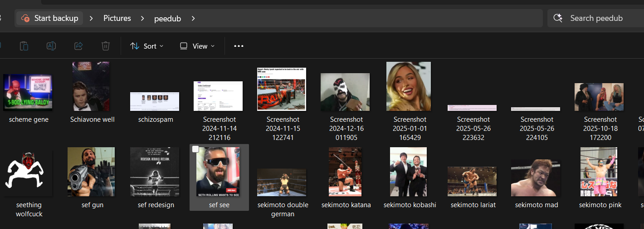The width and height of the screenshot is (644, 229).
Task: Click the search magnifier icon
Action: pos(558,18)
